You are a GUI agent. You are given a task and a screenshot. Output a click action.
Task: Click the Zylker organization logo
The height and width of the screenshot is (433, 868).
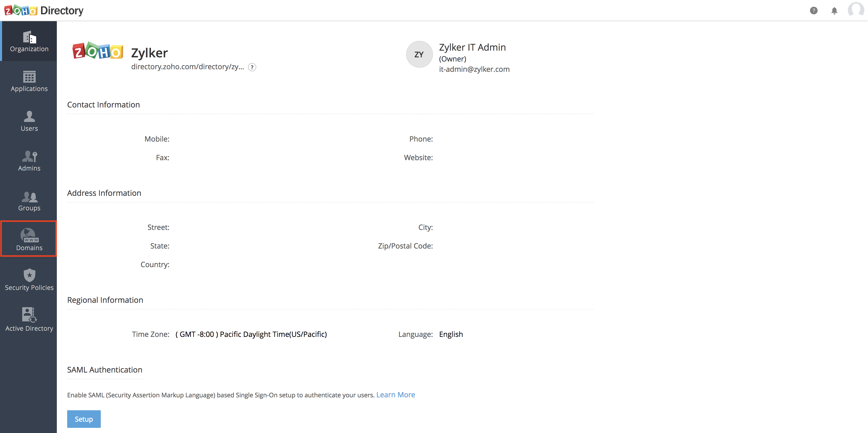click(x=98, y=51)
